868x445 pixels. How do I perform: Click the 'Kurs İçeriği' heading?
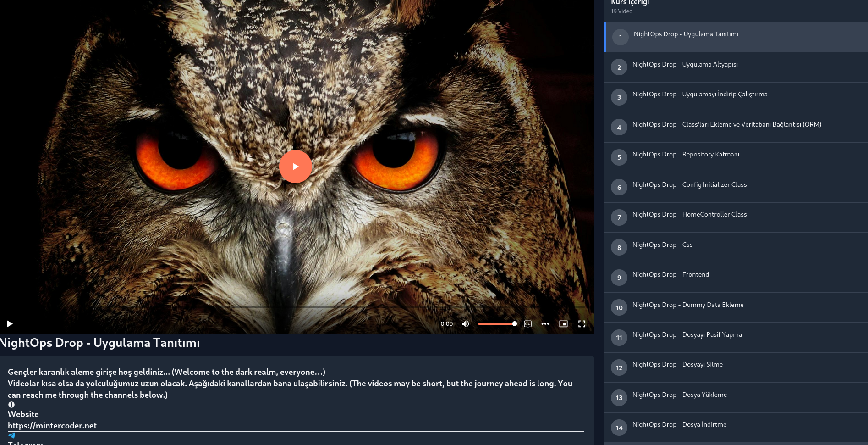630,3
